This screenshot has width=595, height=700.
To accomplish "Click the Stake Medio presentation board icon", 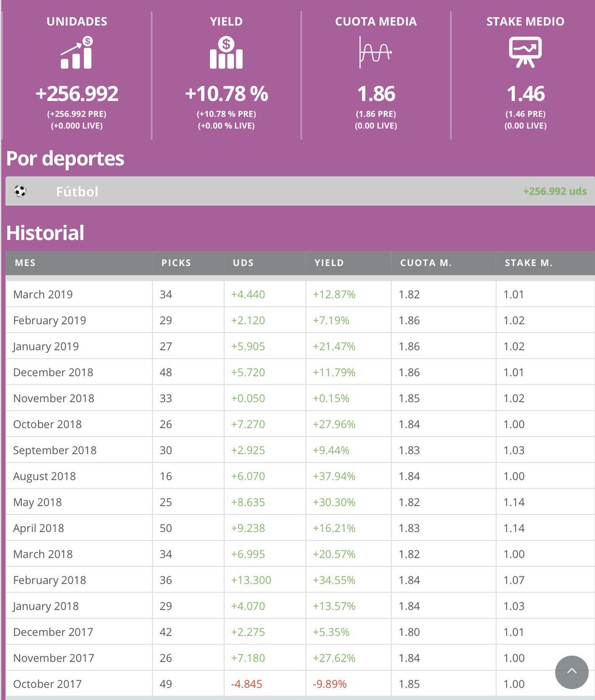I will click(x=525, y=52).
